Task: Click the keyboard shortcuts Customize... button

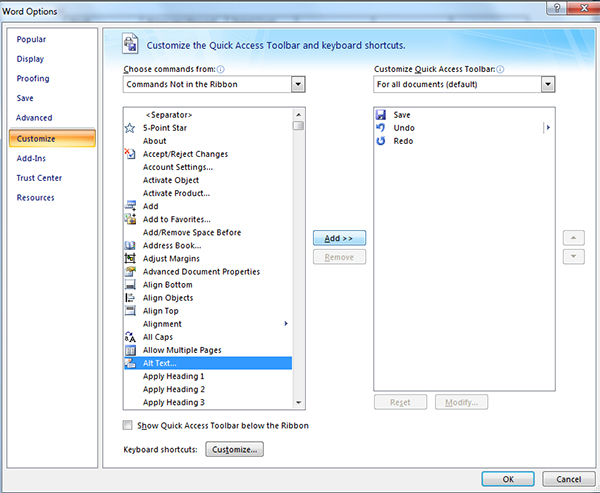Action: (x=233, y=450)
